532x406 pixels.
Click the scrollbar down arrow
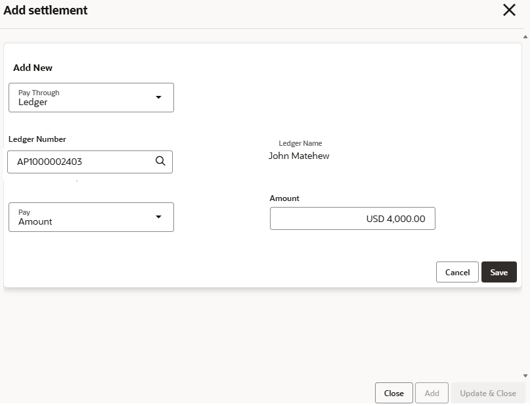click(x=525, y=376)
